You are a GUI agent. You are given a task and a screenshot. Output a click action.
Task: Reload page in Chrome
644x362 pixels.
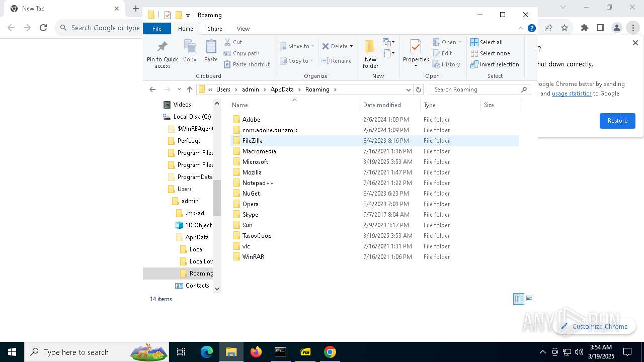point(43,28)
